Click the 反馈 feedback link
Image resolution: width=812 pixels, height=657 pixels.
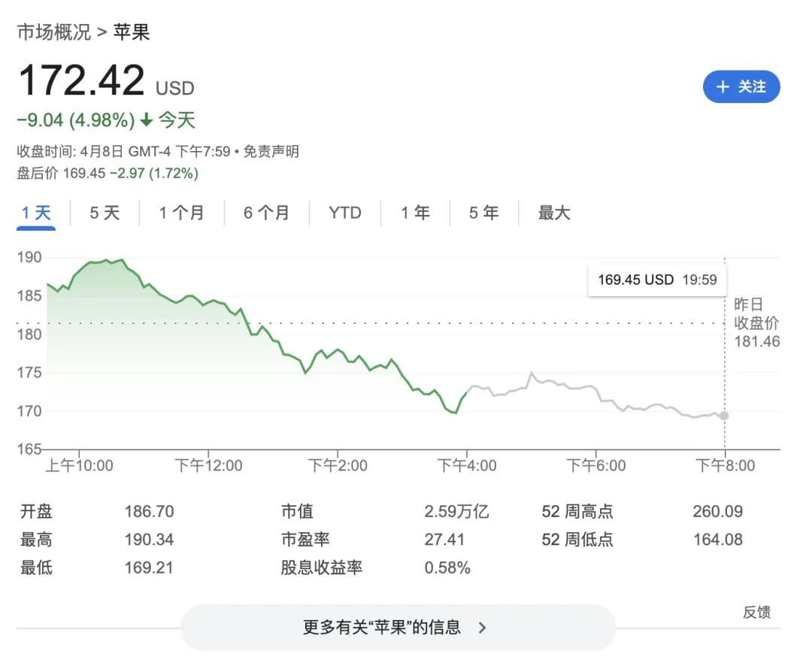(756, 612)
